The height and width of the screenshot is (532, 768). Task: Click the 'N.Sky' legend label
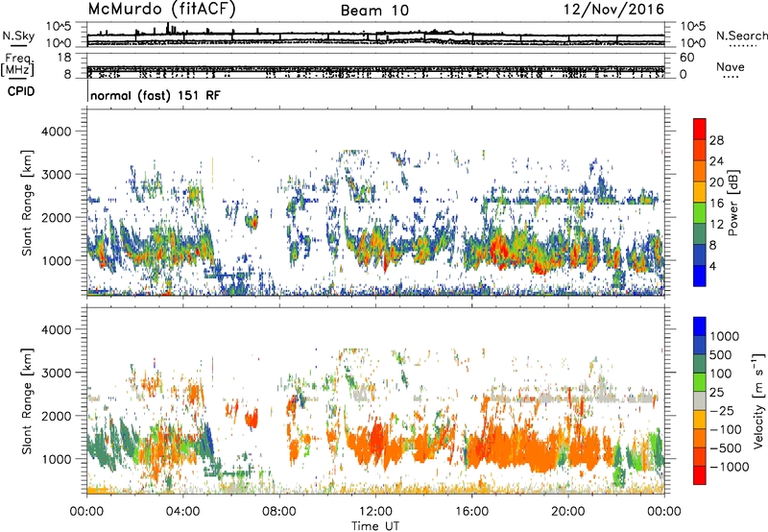[18, 36]
